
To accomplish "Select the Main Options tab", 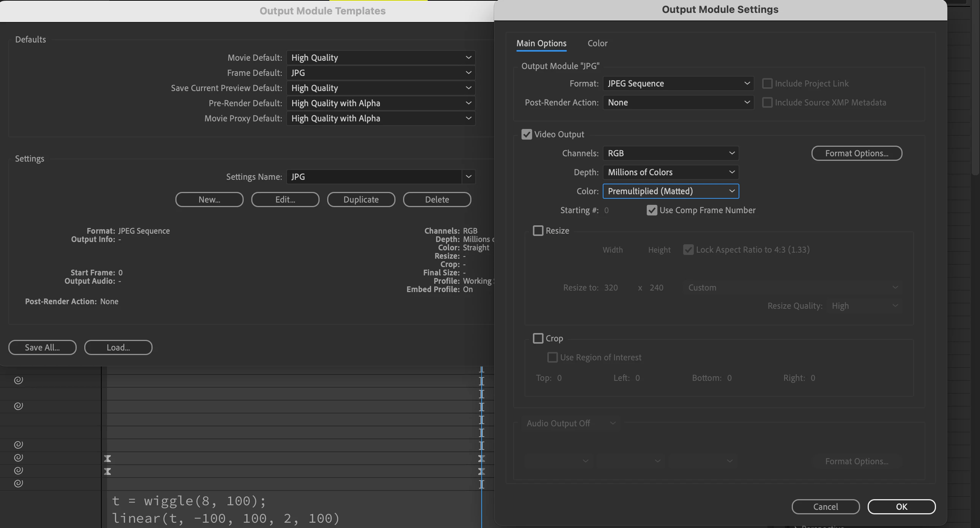I will tap(541, 43).
